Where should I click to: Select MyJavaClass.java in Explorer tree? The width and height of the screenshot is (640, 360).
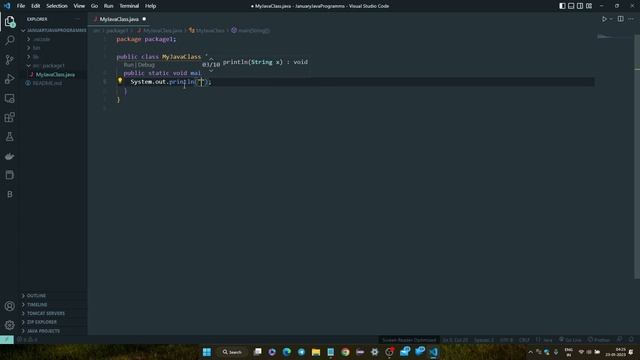click(55, 75)
